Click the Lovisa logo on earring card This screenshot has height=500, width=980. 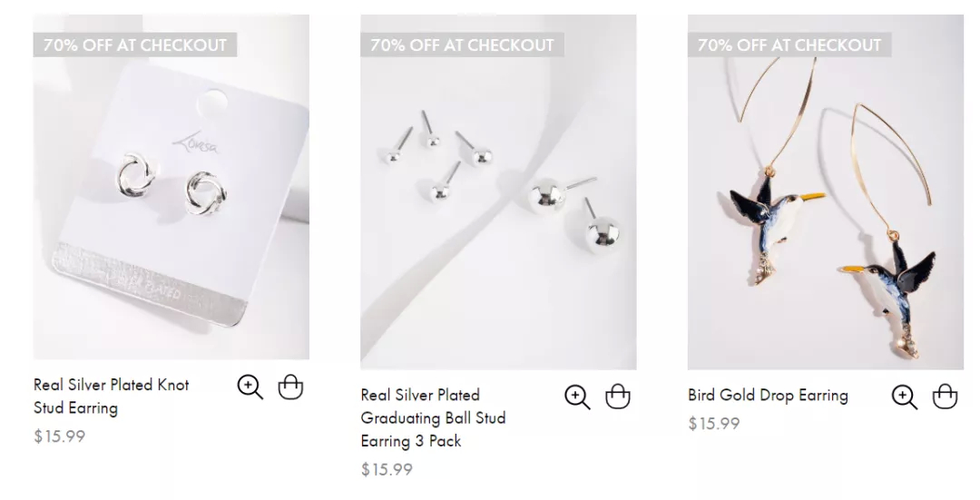(x=196, y=143)
